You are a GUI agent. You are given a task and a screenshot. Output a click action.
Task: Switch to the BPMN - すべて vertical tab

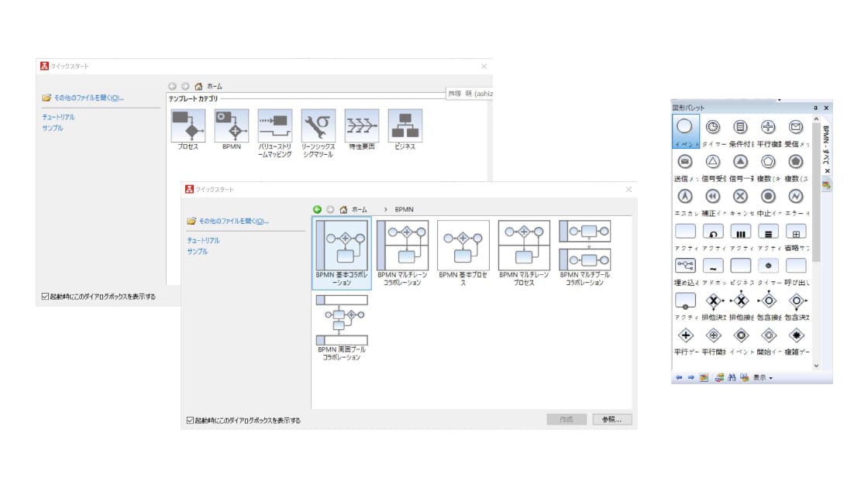(x=826, y=146)
